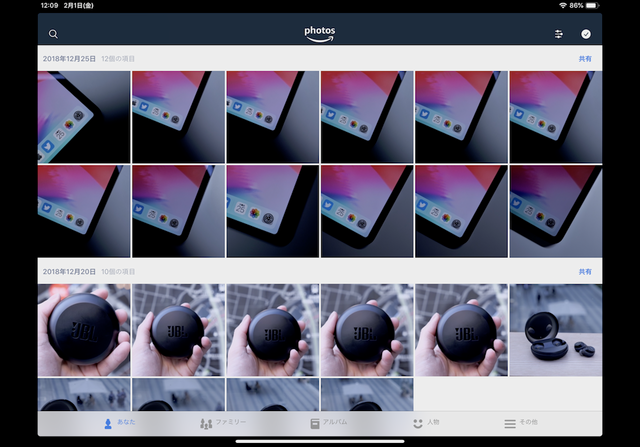This screenshot has width=640, height=447.
Task: Open first iPad corner photo in December 25 group
Action: coord(84,117)
